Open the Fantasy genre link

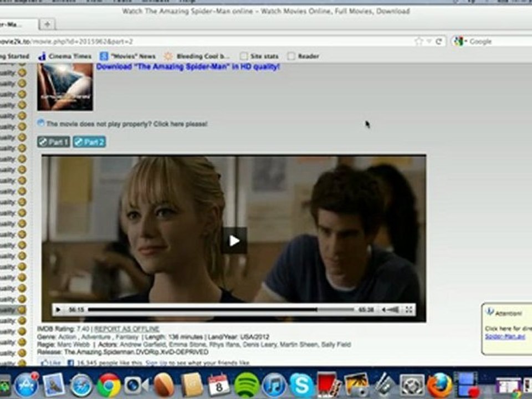pos(127,337)
